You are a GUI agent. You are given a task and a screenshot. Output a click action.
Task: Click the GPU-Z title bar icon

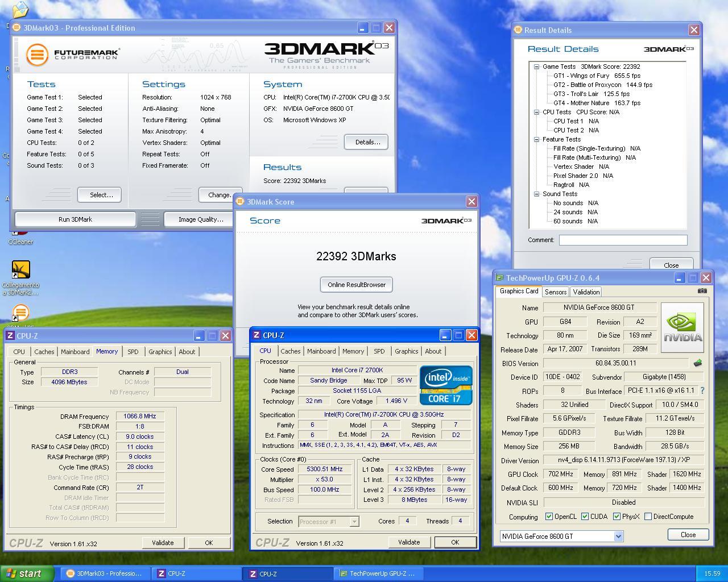500,277
